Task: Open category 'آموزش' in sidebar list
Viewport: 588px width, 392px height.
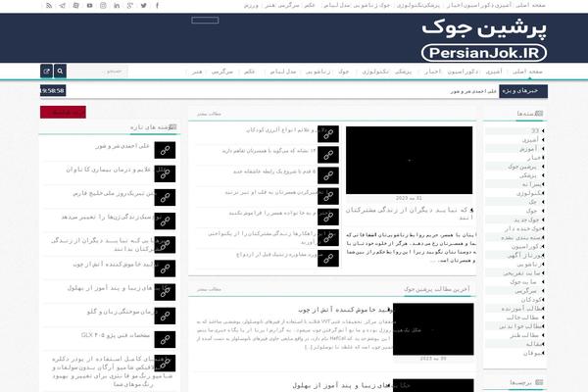Action: [x=528, y=149]
